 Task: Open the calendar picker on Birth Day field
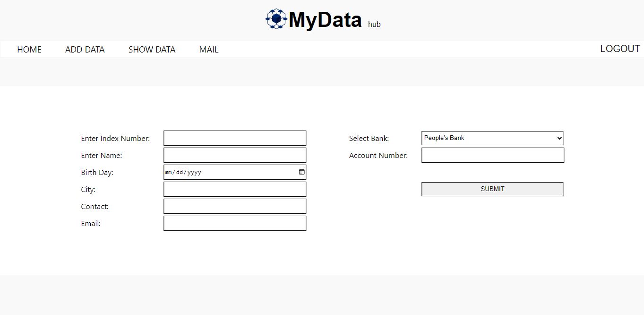(x=301, y=172)
